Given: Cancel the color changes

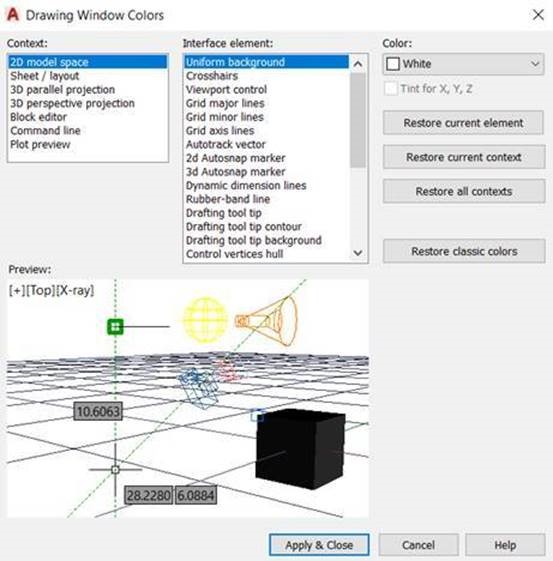Looking at the screenshot, I should (x=419, y=545).
